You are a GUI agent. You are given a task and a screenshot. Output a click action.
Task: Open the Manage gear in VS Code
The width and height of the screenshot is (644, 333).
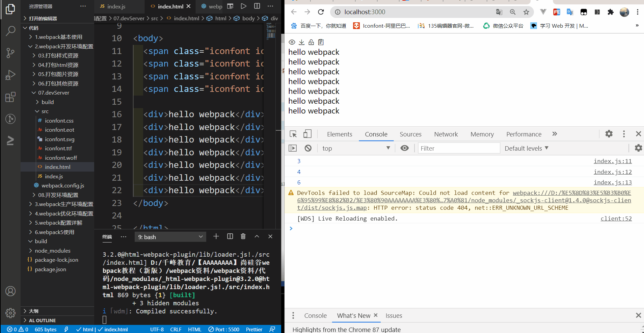tap(10, 313)
